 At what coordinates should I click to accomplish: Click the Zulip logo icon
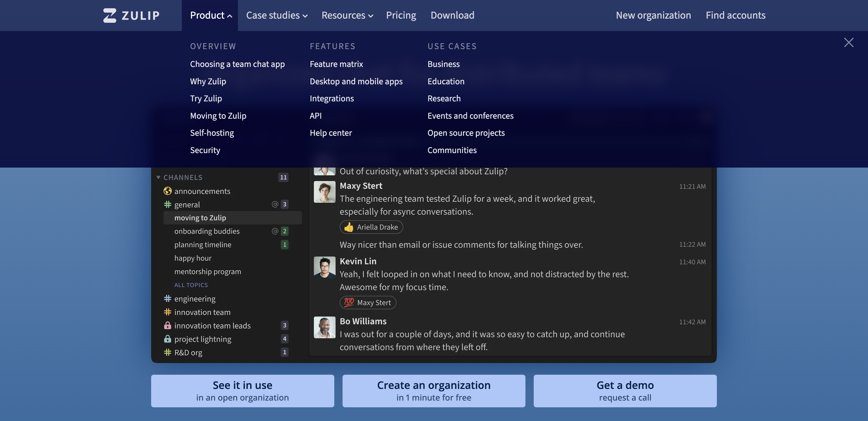tap(110, 16)
